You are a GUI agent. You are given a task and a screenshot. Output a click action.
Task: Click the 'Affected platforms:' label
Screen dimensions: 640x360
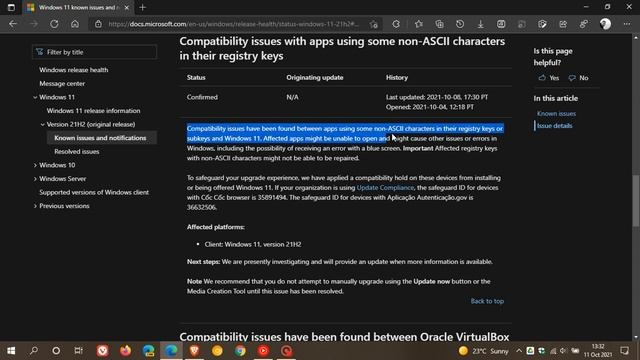pyautogui.click(x=216, y=227)
